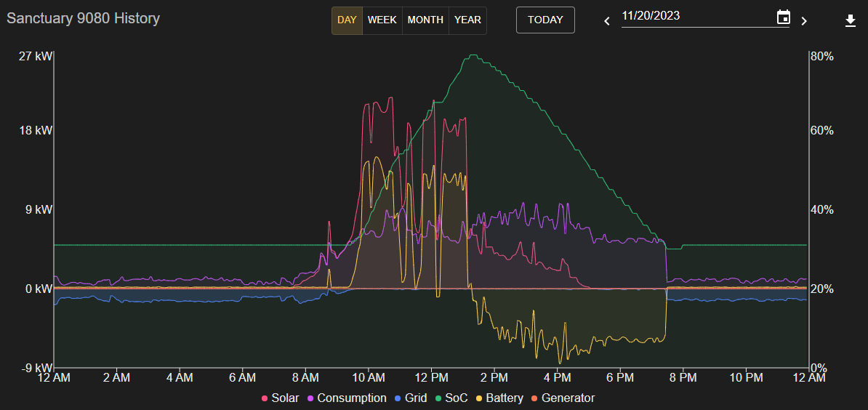Download the chart data
The height and width of the screenshot is (410, 868).
tap(851, 20)
